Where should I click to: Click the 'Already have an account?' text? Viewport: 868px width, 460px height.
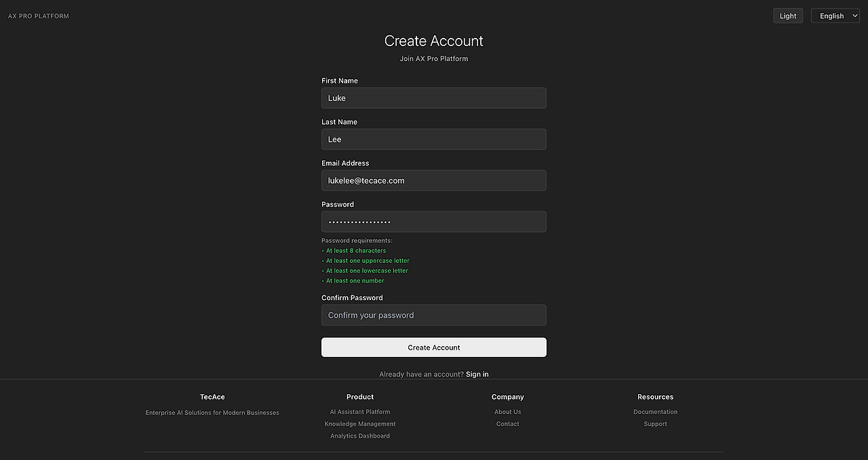(422, 374)
